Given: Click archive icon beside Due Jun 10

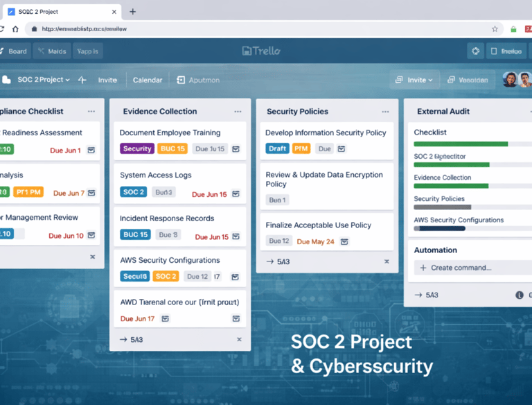Looking at the screenshot, I should click(x=91, y=235).
